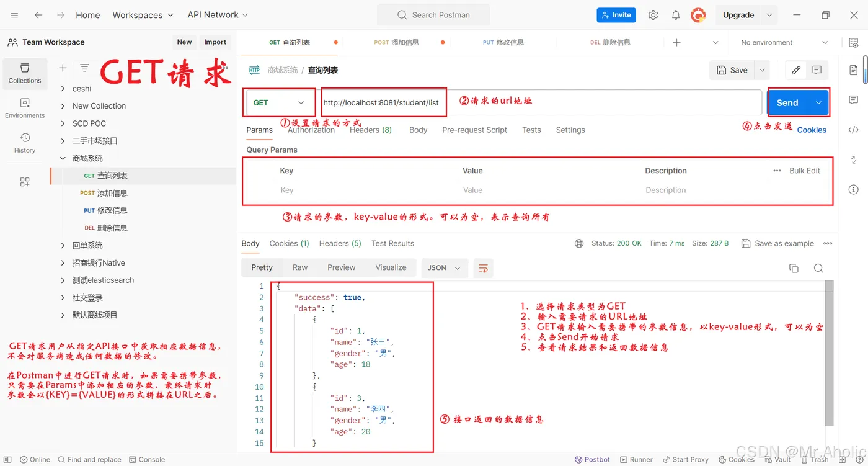Viewport: 868px width, 466px height.
Task: Open the Upgrade dropdown arrow
Action: click(x=769, y=15)
